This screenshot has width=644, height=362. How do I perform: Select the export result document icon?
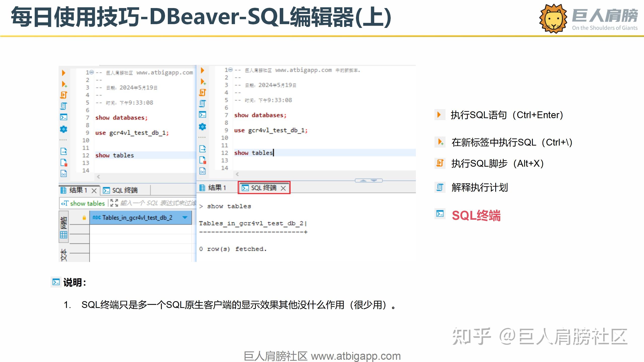click(64, 152)
